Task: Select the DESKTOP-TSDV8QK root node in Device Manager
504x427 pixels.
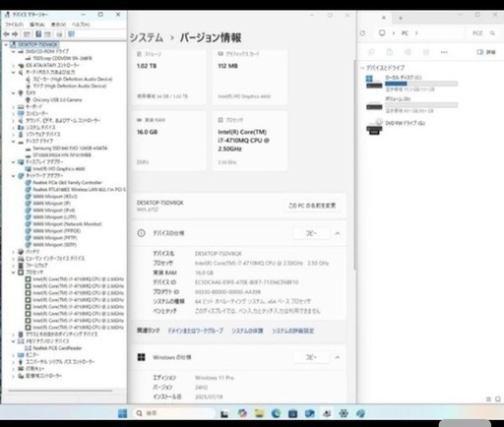Action: coord(34,44)
